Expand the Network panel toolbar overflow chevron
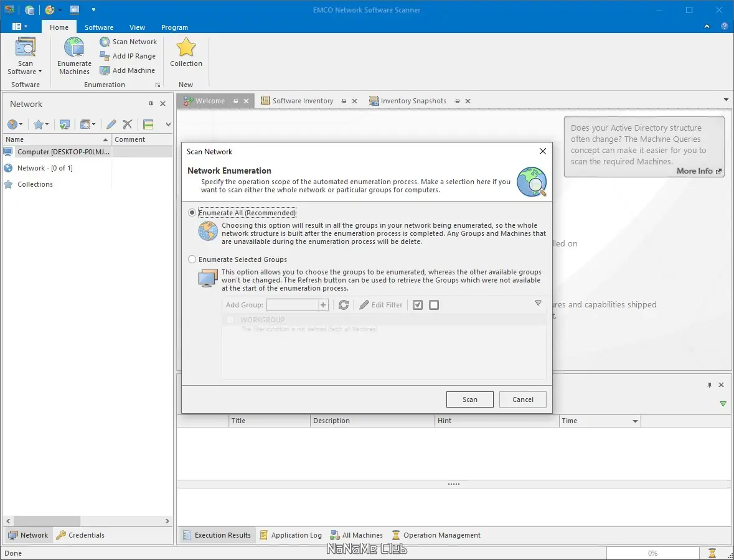Screen dimensions: 734x560 [x=168, y=124]
